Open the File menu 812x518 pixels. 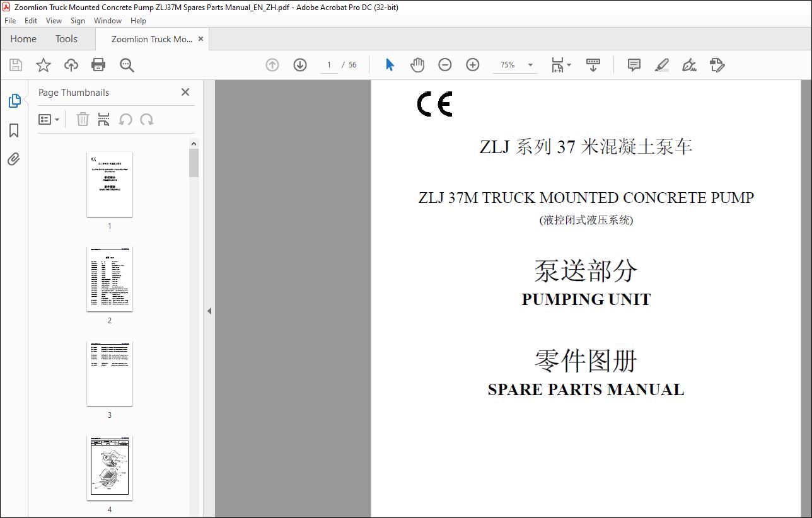point(9,21)
